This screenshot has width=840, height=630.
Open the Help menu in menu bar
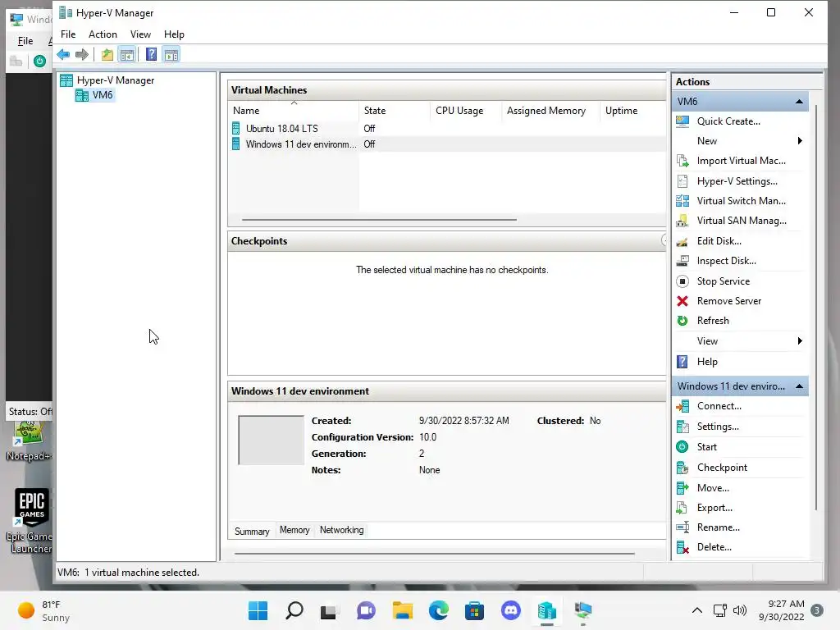(x=174, y=34)
